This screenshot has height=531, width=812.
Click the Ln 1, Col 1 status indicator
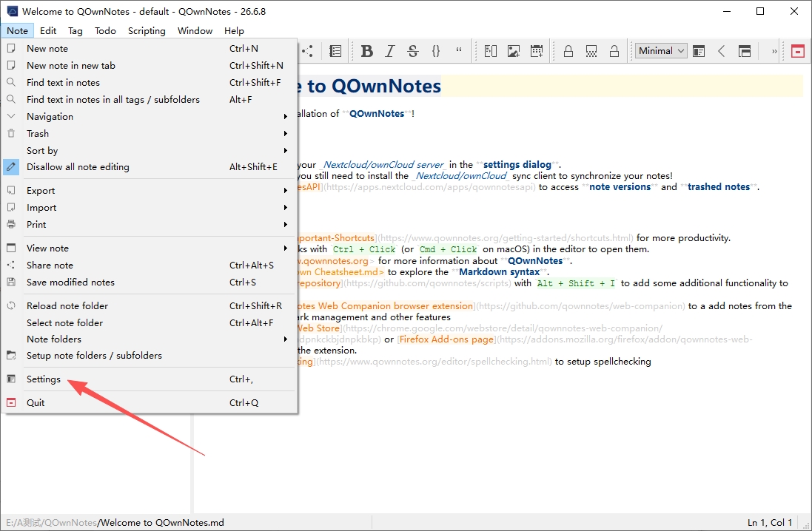point(770,522)
